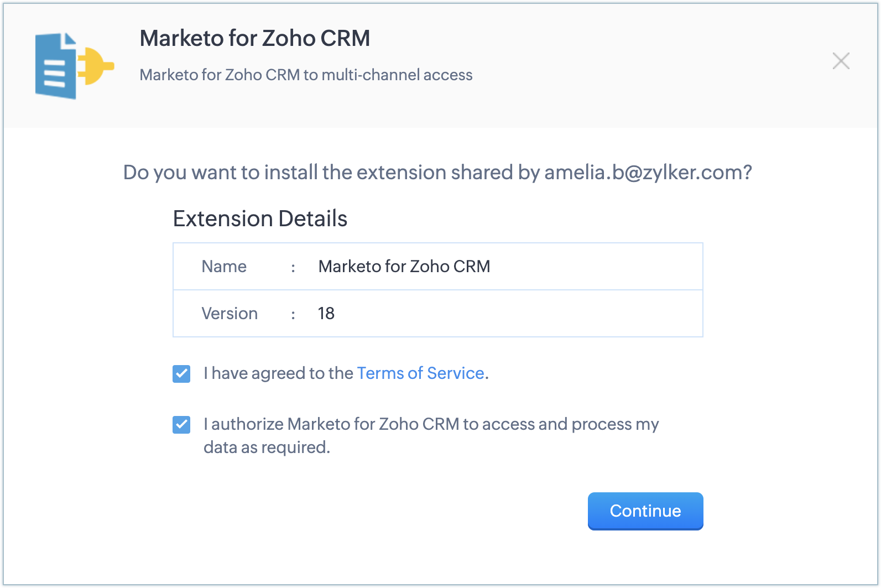Select the extension name value in the table
Viewport: 881px width, 588px height.
coord(404,267)
